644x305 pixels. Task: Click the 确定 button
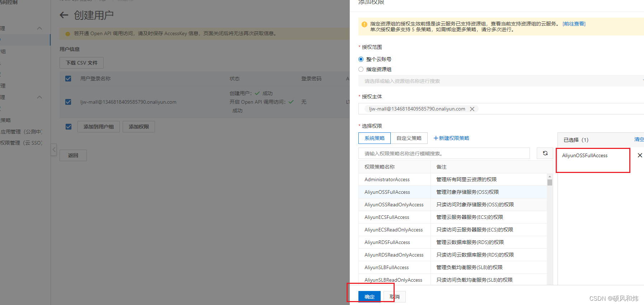point(370,297)
